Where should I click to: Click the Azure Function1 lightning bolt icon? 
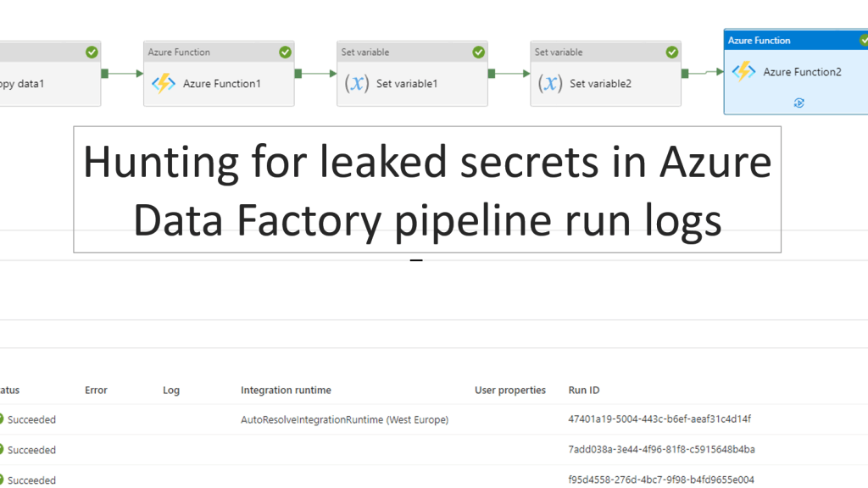point(163,83)
